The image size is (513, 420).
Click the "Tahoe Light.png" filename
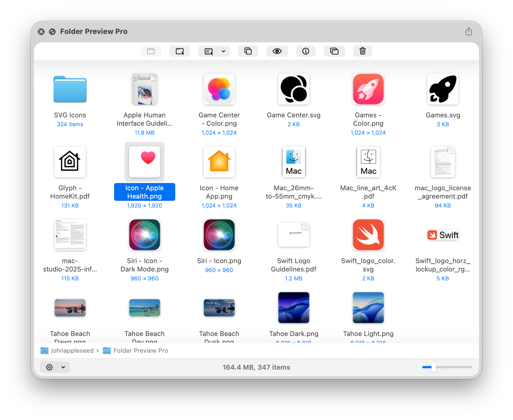tap(368, 334)
